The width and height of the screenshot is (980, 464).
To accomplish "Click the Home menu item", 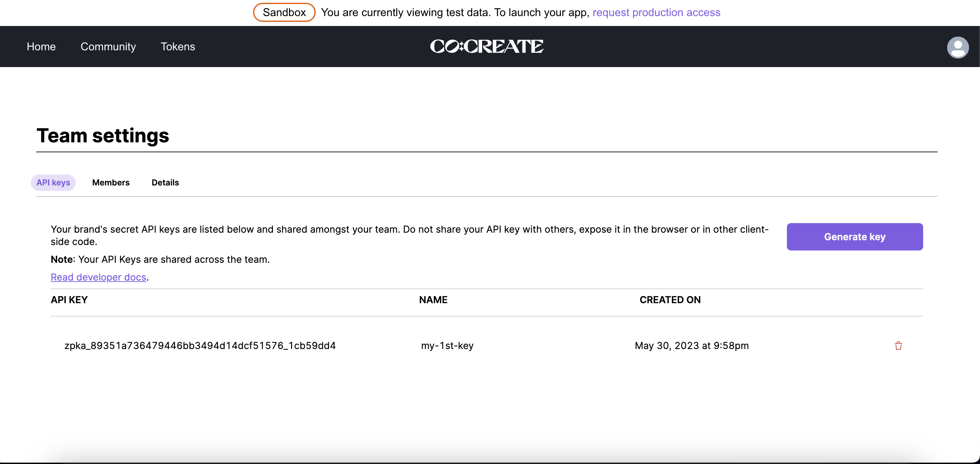I will click(41, 46).
